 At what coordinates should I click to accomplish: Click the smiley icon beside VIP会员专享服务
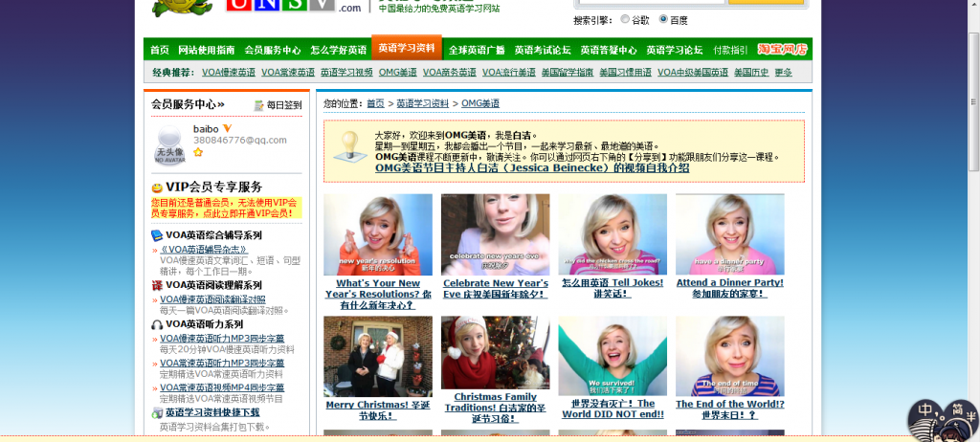tap(157, 188)
